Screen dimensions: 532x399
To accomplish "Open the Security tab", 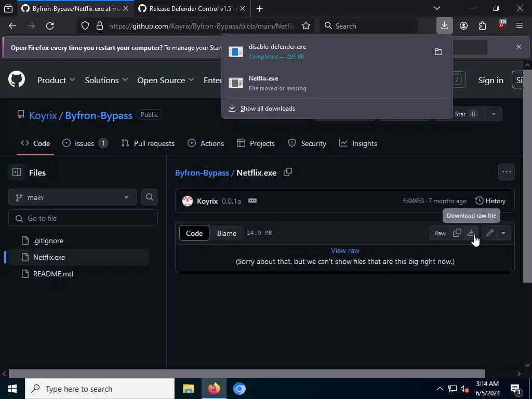I will click(307, 143).
